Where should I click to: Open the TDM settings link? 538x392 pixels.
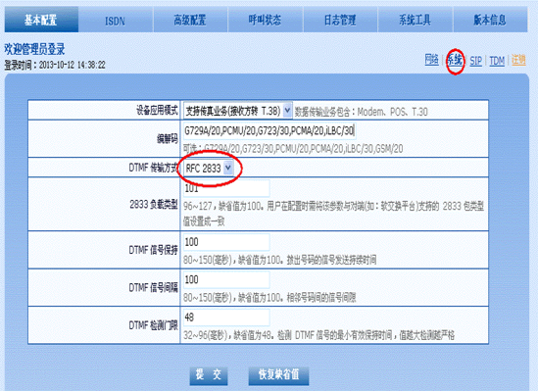pyautogui.click(x=497, y=61)
